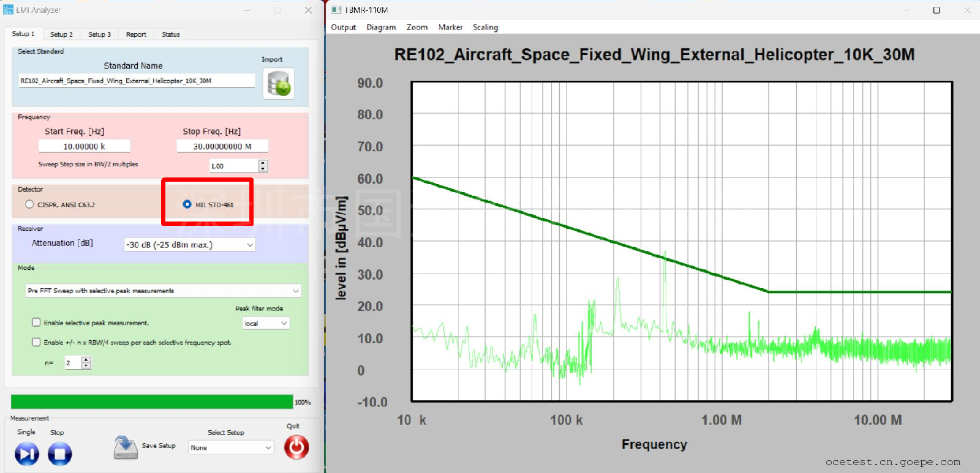Click the EMI Analyzer title bar icon
Screen dimensions: 980x473
[x=8, y=10]
